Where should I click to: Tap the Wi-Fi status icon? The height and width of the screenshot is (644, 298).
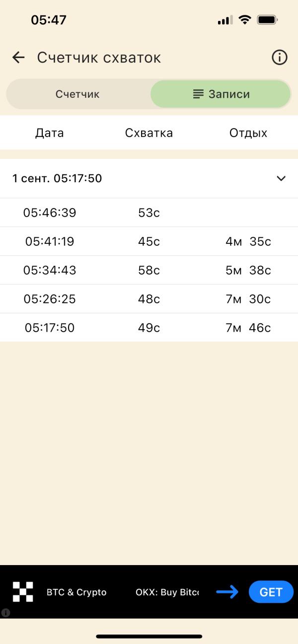click(245, 20)
